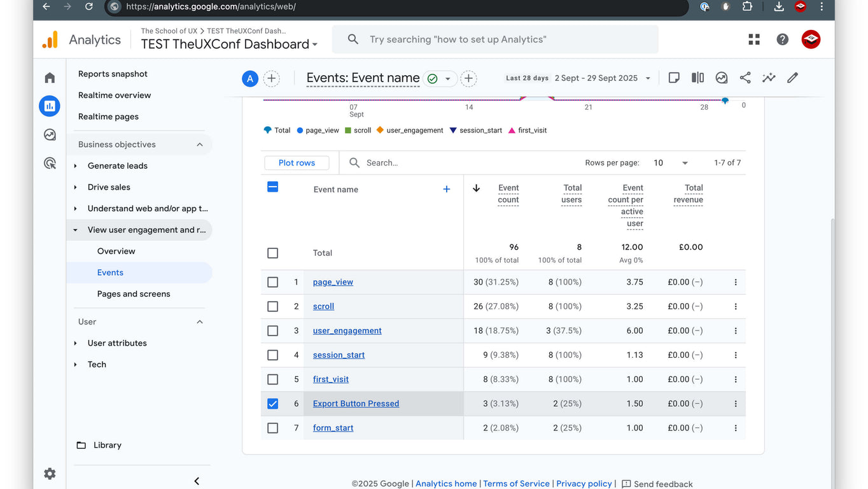
Task: Click the Plot rows button
Action: click(x=297, y=163)
